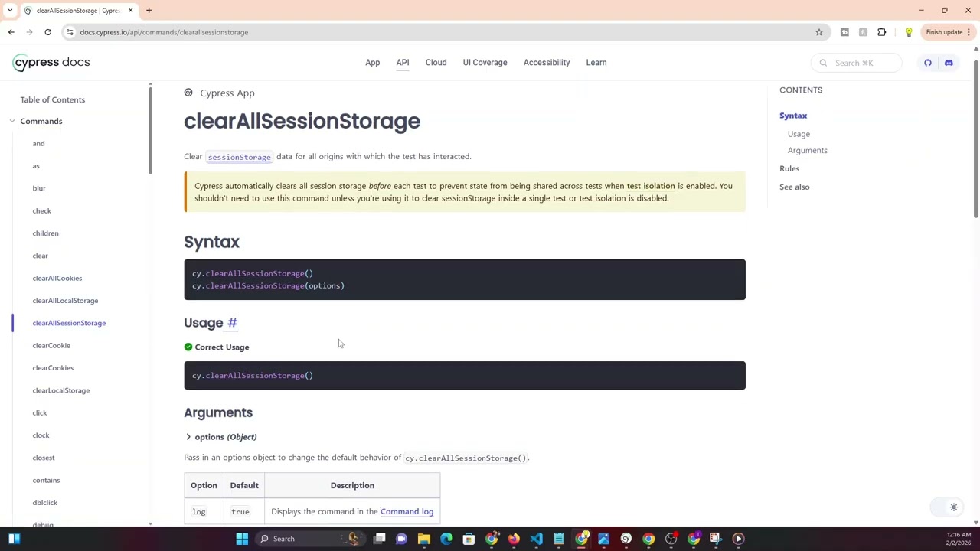980x551 pixels.
Task: Open the Cypress app icon in the taskbar
Action: tap(626, 539)
